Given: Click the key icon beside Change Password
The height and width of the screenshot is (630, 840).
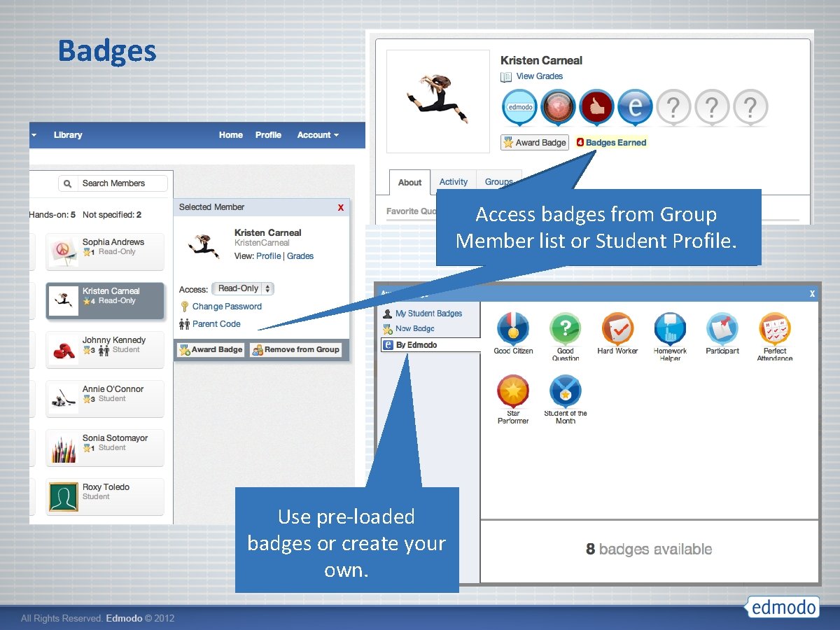Looking at the screenshot, I should coord(185,307).
